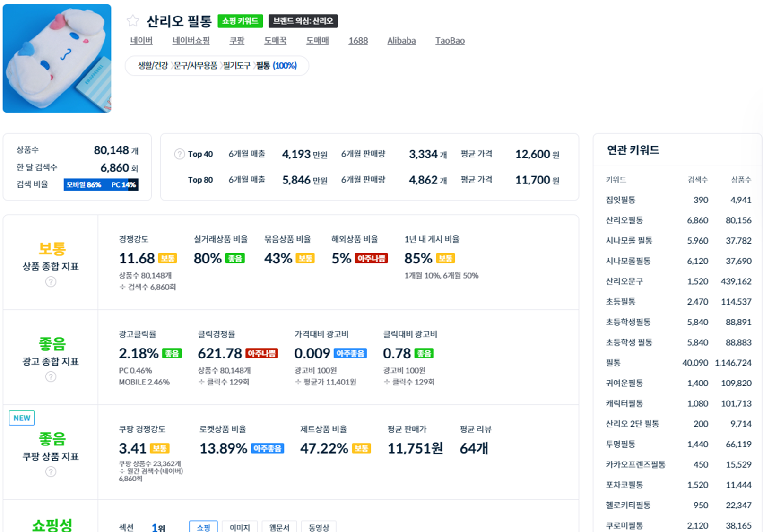This screenshot has width=763, height=532.
Task: Click the 아주좋음 badge next to 로켓상품 비율 13.89%
Action: (x=268, y=448)
